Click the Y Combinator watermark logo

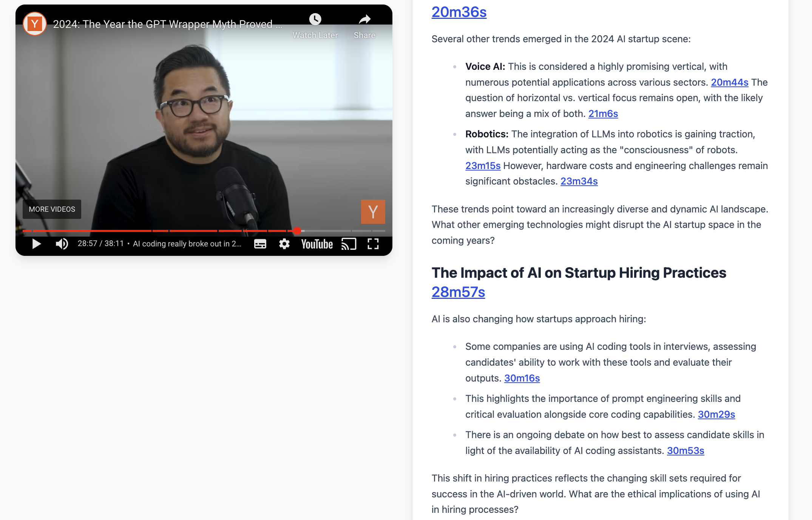click(373, 212)
